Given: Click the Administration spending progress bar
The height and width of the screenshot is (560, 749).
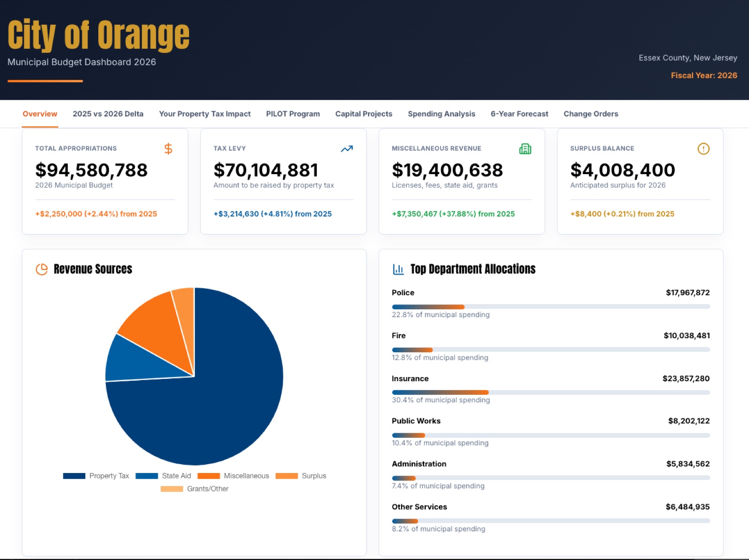Looking at the screenshot, I should pyautogui.click(x=551, y=478).
